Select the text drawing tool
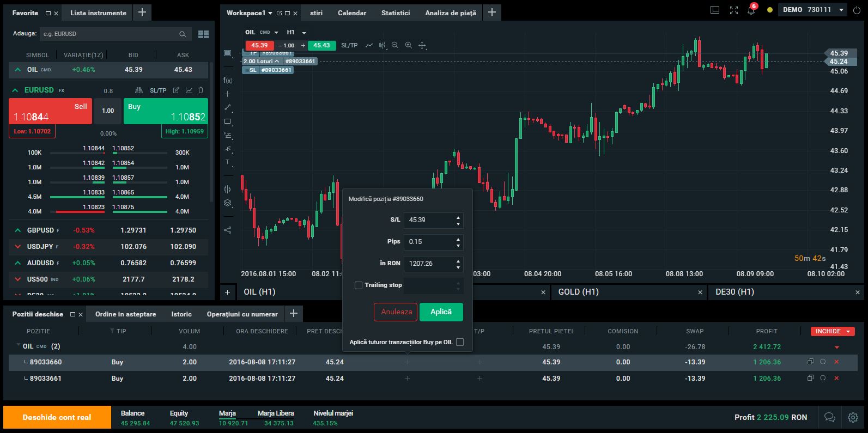The height and width of the screenshot is (433, 868). [x=228, y=162]
